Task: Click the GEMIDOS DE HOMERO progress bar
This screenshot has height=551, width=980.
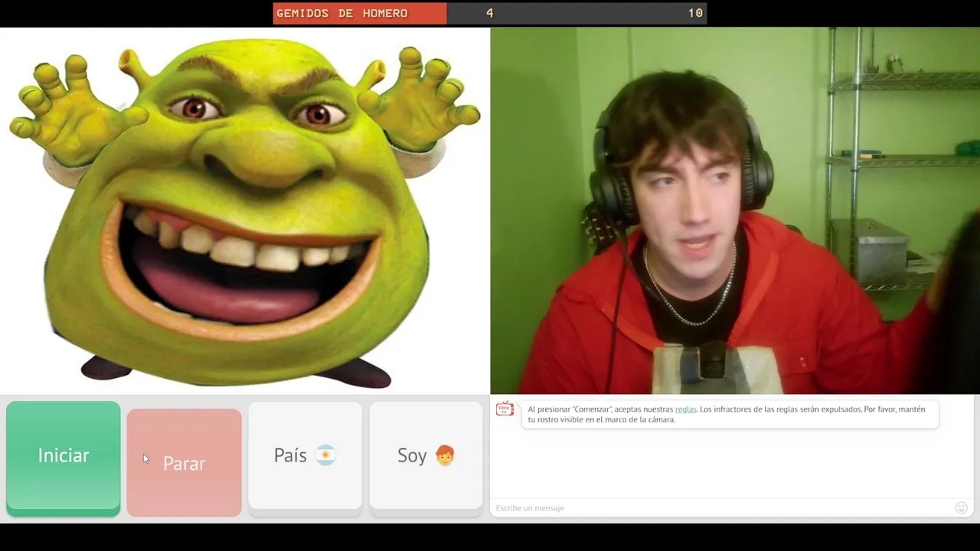Action: [490, 13]
